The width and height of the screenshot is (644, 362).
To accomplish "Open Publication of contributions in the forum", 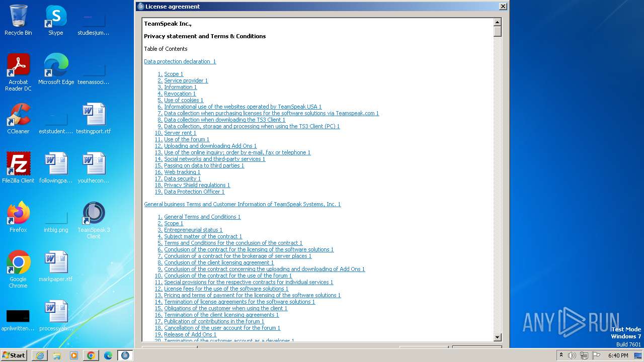I will click(214, 321).
